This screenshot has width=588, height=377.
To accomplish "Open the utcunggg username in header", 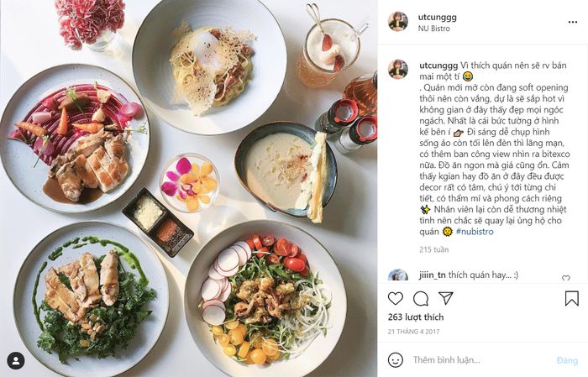I will [x=438, y=17].
